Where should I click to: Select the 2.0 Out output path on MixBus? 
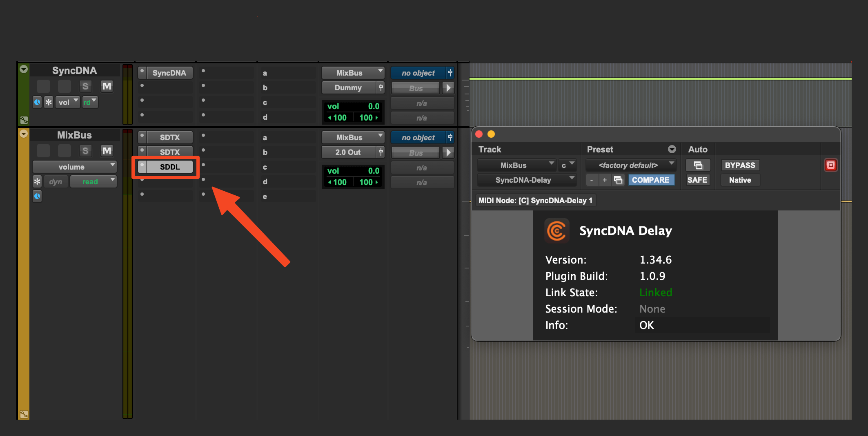pyautogui.click(x=348, y=152)
